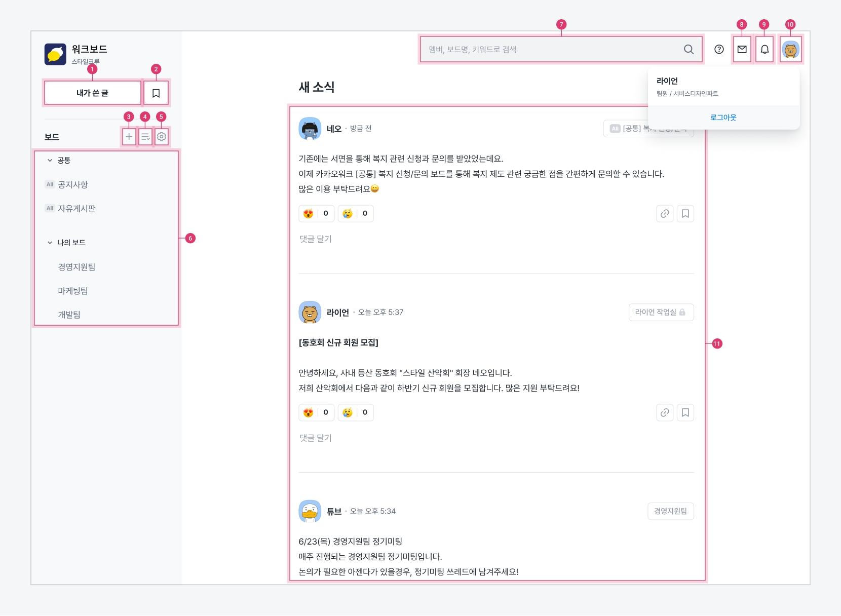Toggle heart-eyes reaction on 라이언's post

(x=317, y=413)
